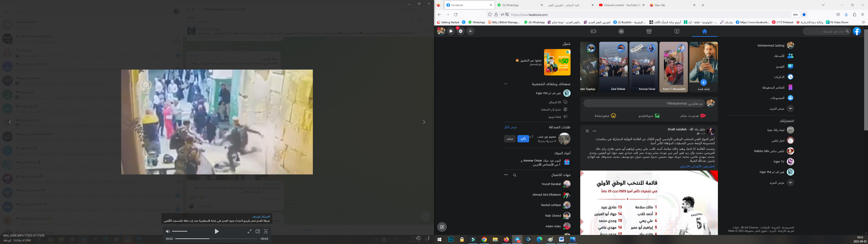
Task: Open the Fk Video Down bookmark
Action: (x=837, y=22)
